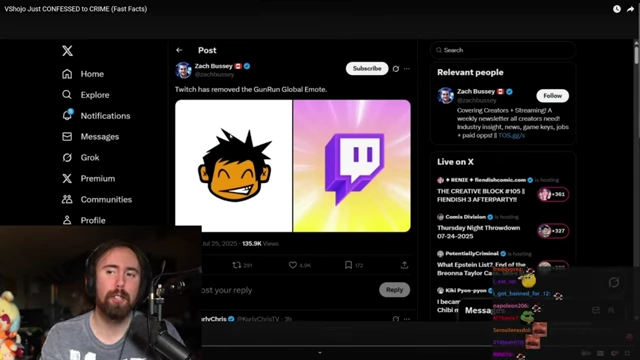Click the Comix Division host name
Viewport: 640px width, 360px height.
click(x=465, y=217)
